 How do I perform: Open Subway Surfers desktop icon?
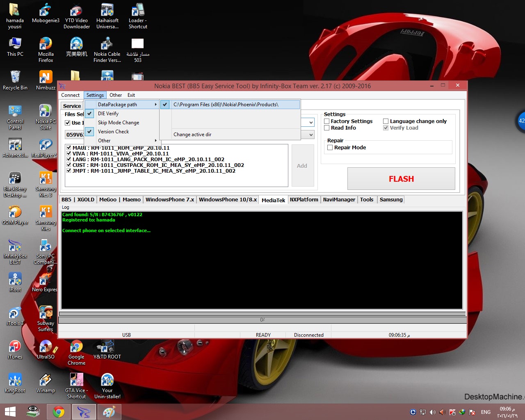(46, 319)
